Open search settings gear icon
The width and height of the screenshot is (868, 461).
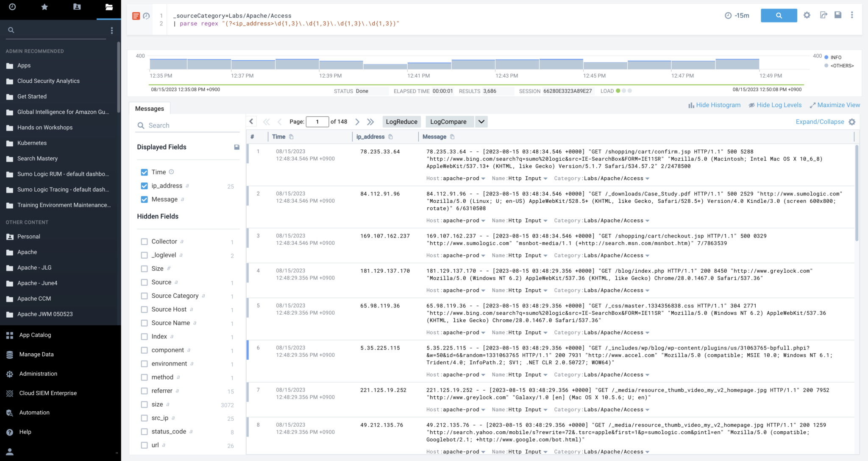coord(807,15)
